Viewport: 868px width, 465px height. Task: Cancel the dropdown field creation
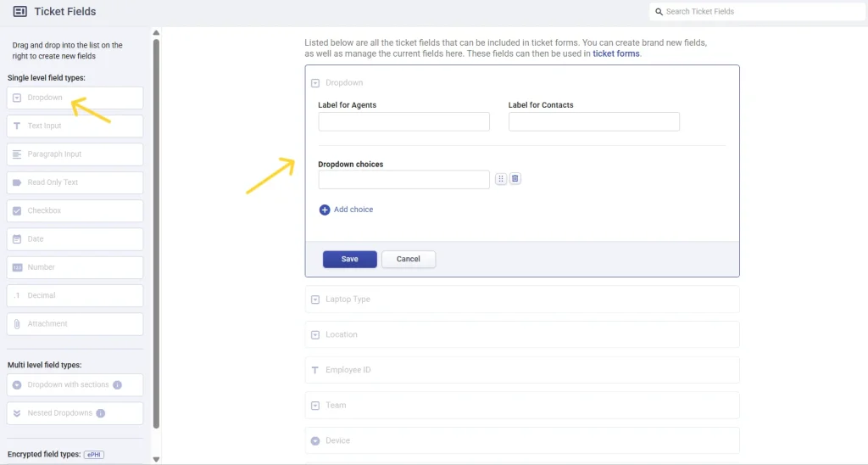click(x=409, y=259)
